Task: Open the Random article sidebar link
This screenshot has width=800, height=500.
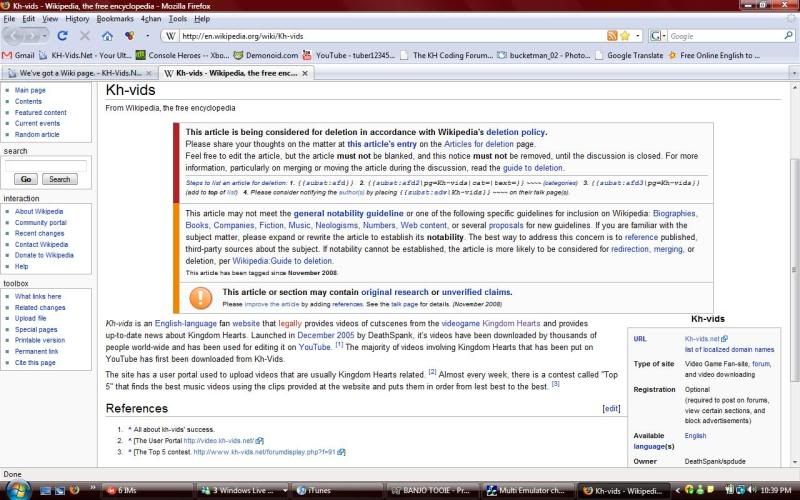Action: click(x=37, y=135)
